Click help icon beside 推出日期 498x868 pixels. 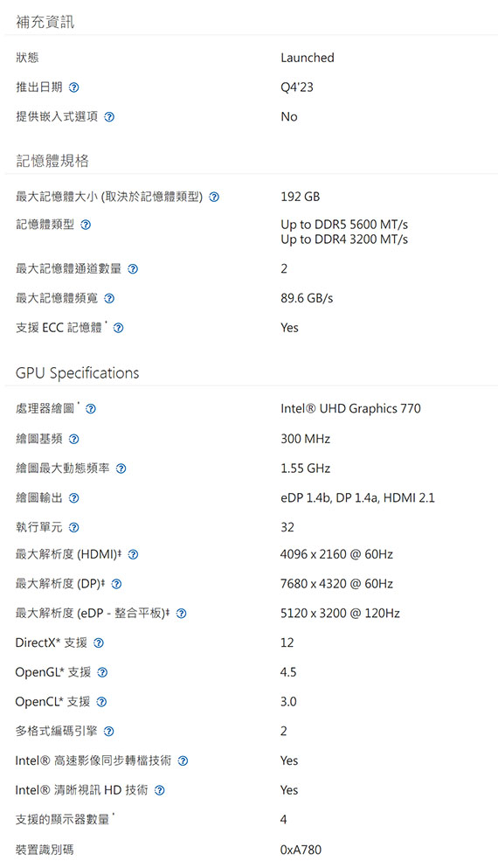point(73,87)
